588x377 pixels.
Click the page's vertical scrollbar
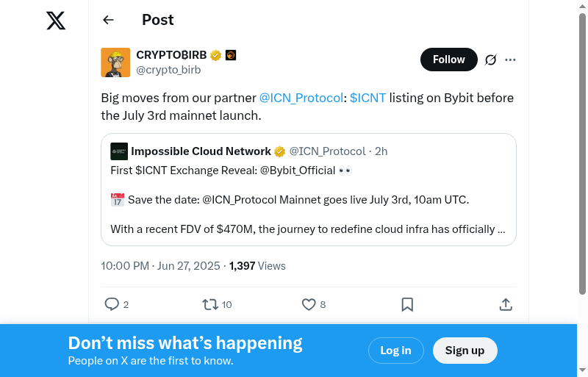[x=582, y=147]
